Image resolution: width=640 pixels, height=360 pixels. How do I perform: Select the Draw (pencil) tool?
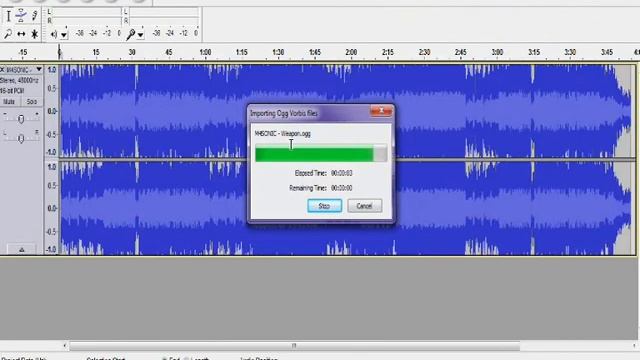[35, 16]
